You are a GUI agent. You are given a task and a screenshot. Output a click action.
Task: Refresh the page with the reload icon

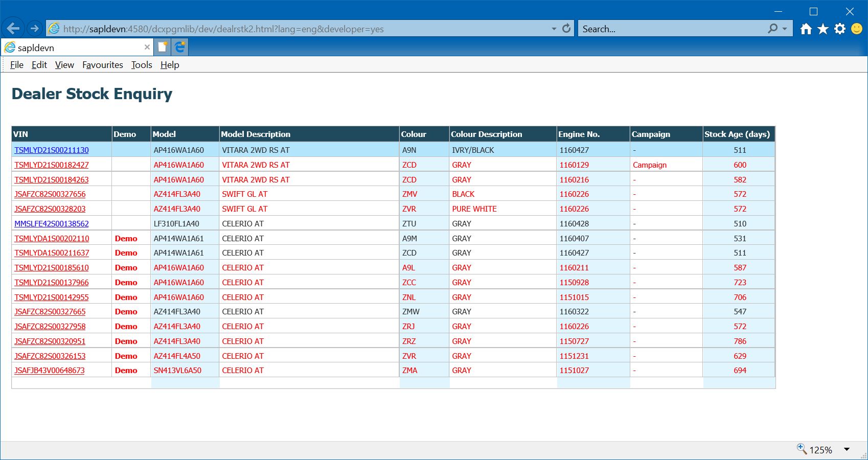566,29
